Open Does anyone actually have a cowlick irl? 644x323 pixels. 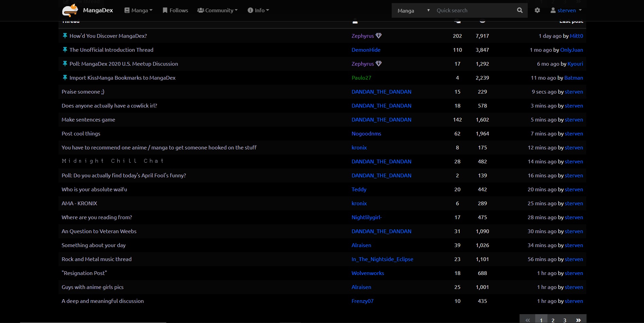pos(109,106)
